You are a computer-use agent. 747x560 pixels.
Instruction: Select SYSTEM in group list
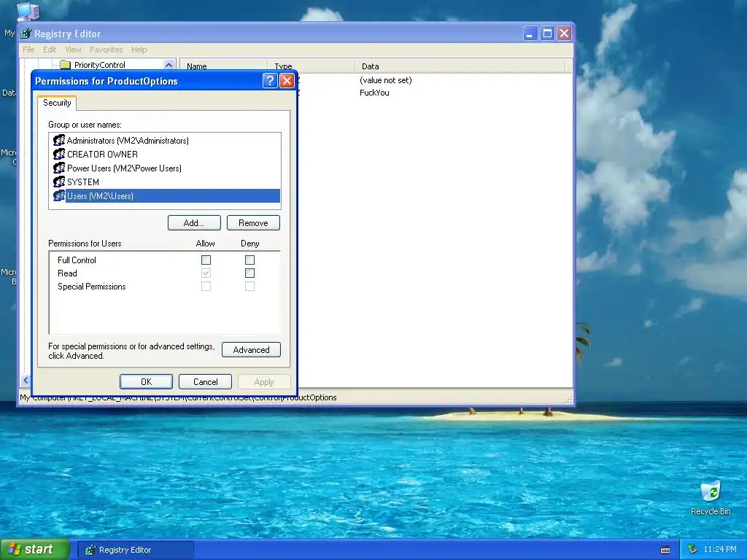tap(83, 182)
